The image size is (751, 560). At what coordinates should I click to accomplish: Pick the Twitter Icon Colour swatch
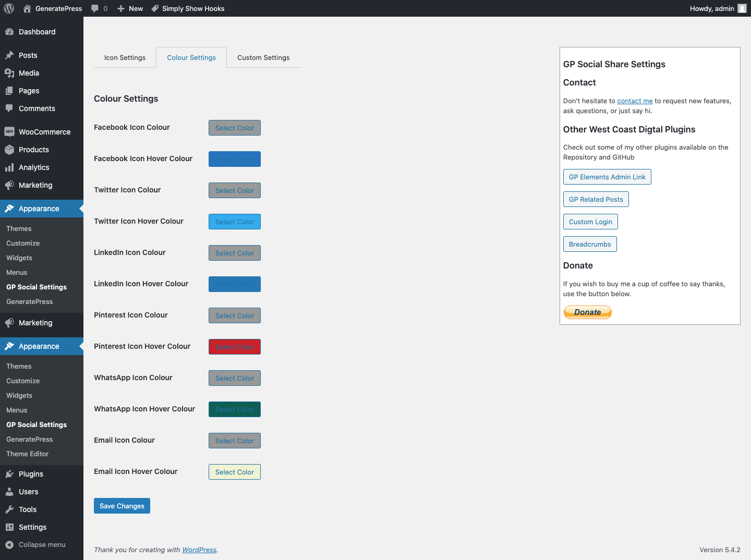(235, 190)
